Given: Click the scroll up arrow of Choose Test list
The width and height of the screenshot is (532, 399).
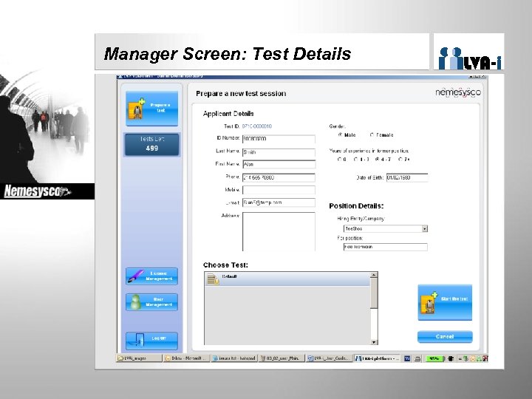Looking at the screenshot, I should [374, 275].
